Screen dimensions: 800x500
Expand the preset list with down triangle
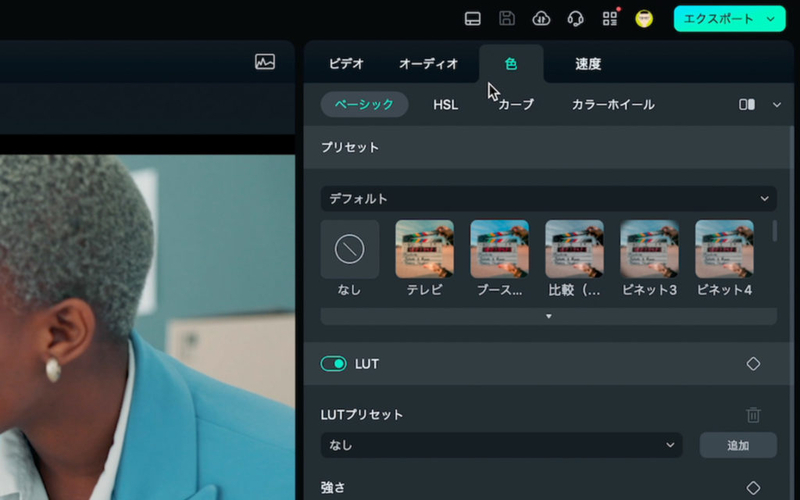(x=548, y=316)
